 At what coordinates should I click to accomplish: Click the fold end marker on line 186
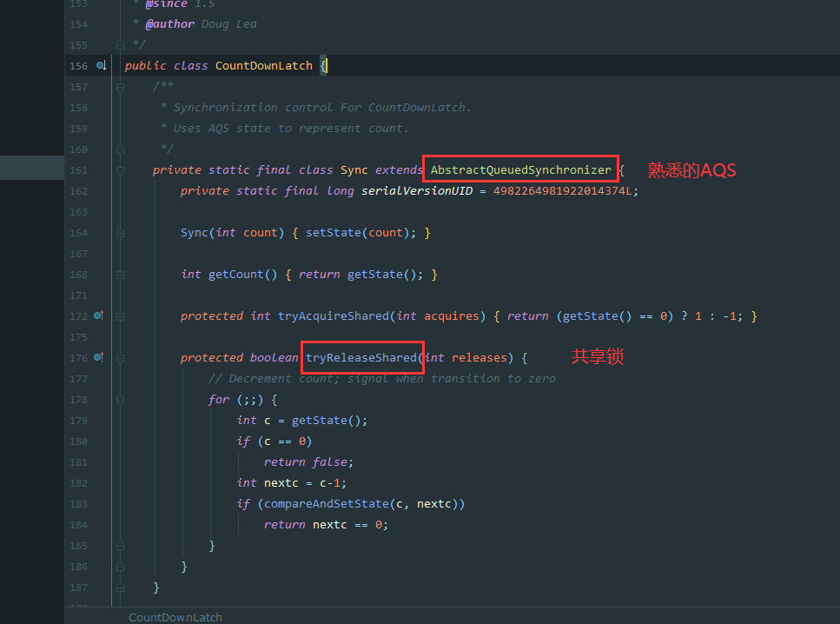point(120,567)
